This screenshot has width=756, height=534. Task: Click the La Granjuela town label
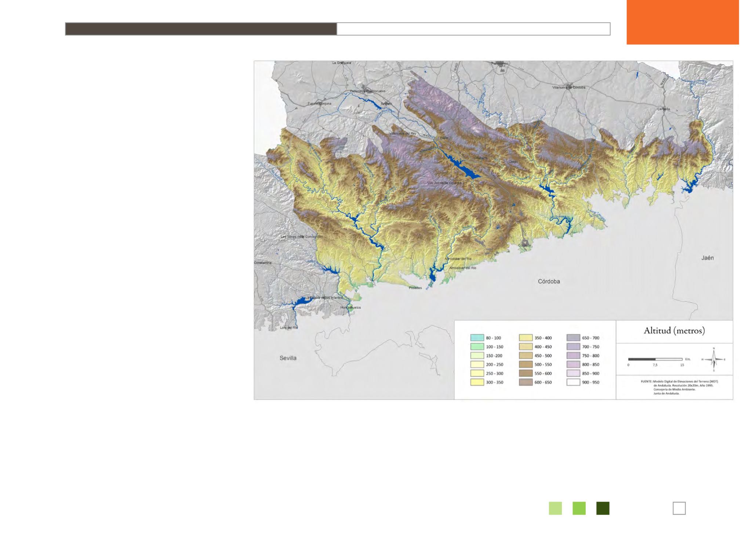click(342, 63)
